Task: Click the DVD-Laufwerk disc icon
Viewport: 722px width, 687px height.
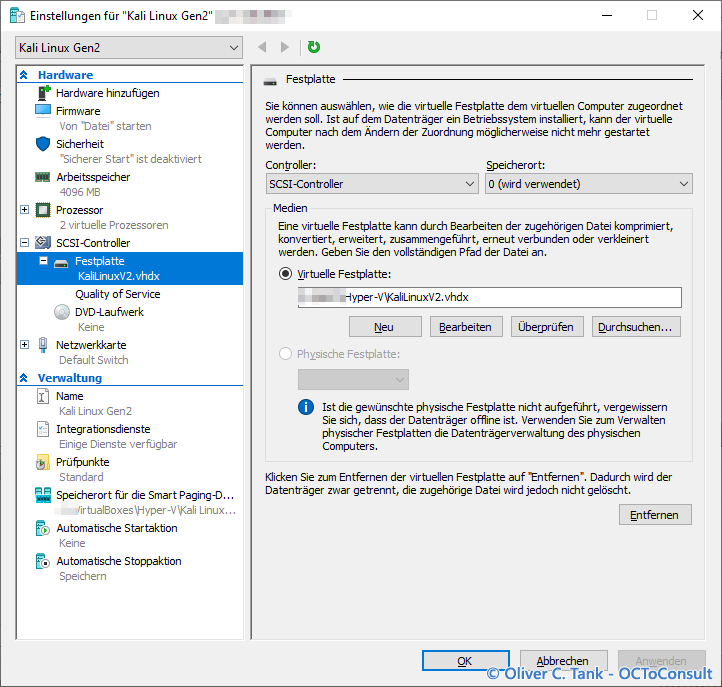Action: pyautogui.click(x=61, y=312)
